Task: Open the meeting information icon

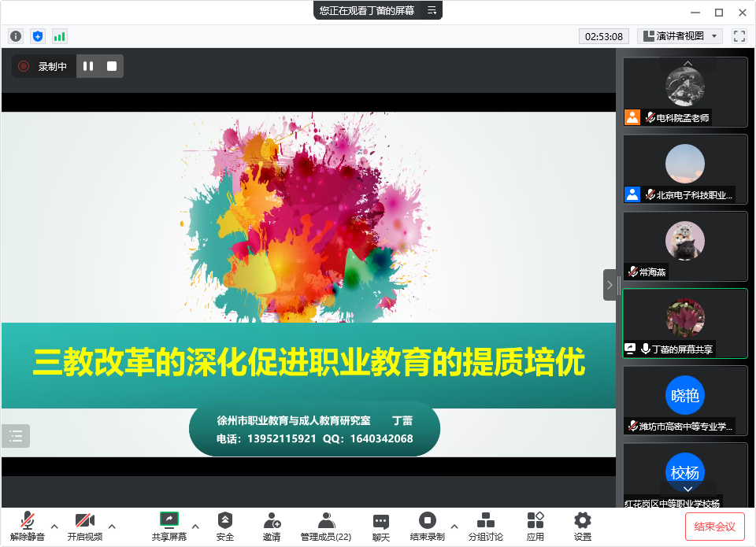Action: coord(16,36)
